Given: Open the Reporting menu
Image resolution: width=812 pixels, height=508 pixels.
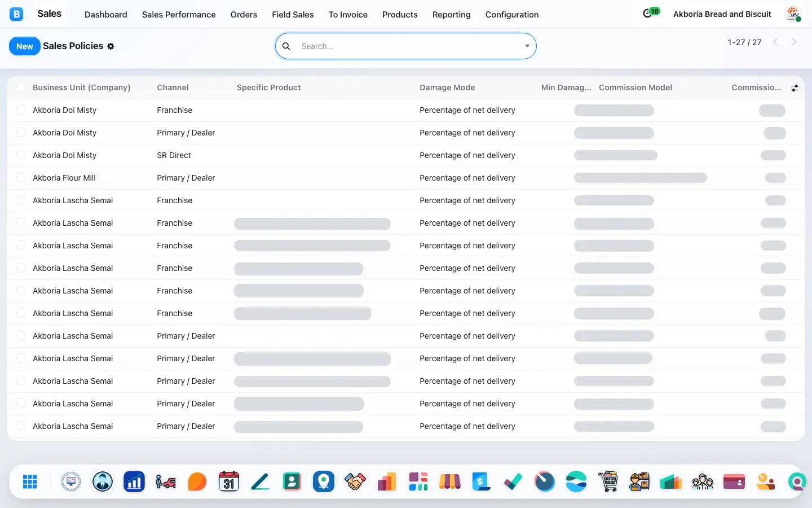Looking at the screenshot, I should [x=451, y=15].
